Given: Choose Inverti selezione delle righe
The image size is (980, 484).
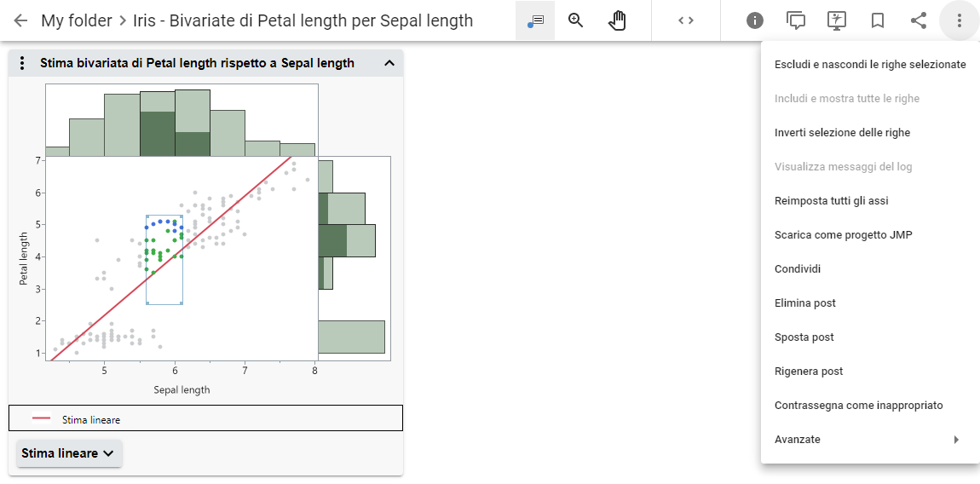Looking at the screenshot, I should 842,133.
